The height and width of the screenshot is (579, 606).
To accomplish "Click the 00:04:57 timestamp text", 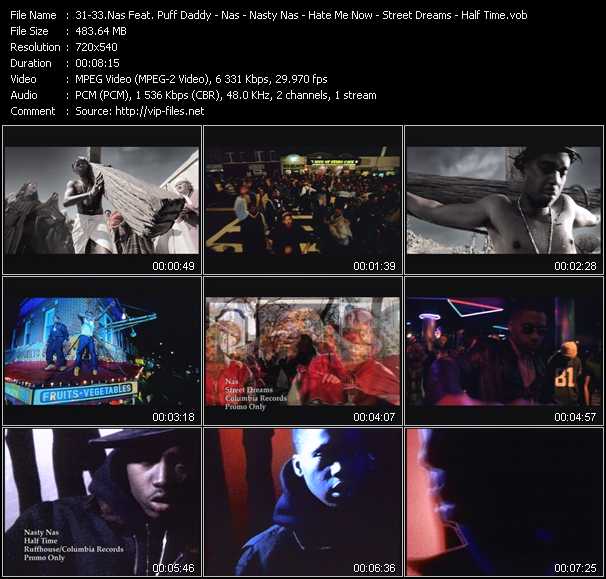I will click(575, 417).
